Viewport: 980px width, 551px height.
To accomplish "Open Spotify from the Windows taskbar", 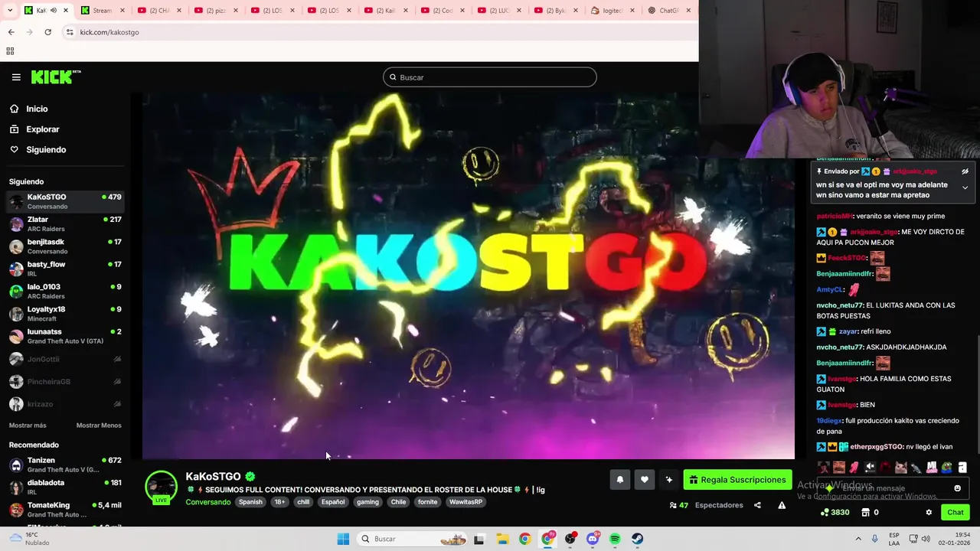I will [x=615, y=539].
